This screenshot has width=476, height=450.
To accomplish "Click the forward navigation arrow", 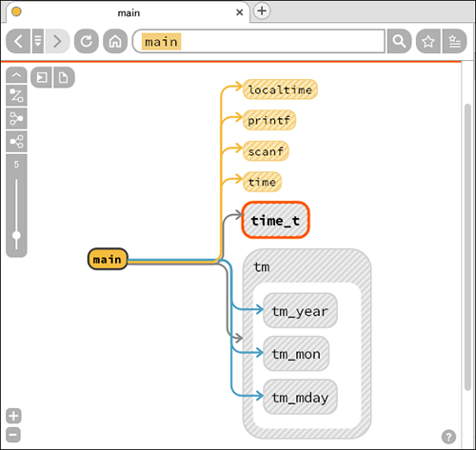I will click(57, 41).
